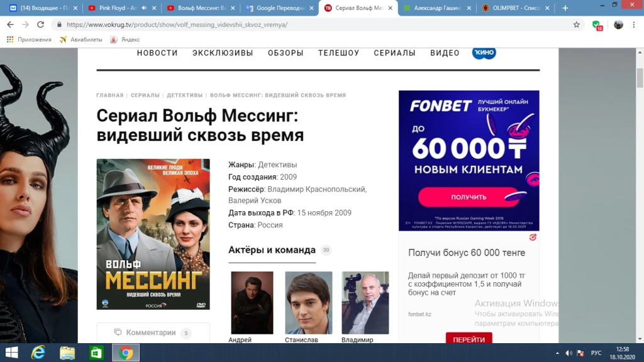Click the Вольф Мессинг DVD poster image
Image resolution: width=644 pixels, height=362 pixels.
click(x=153, y=234)
